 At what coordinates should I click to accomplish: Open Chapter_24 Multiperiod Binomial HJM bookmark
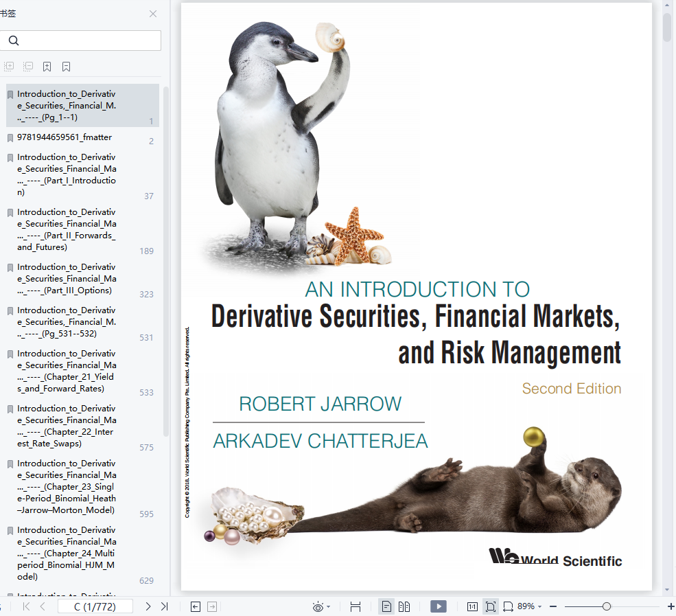pyautogui.click(x=82, y=554)
